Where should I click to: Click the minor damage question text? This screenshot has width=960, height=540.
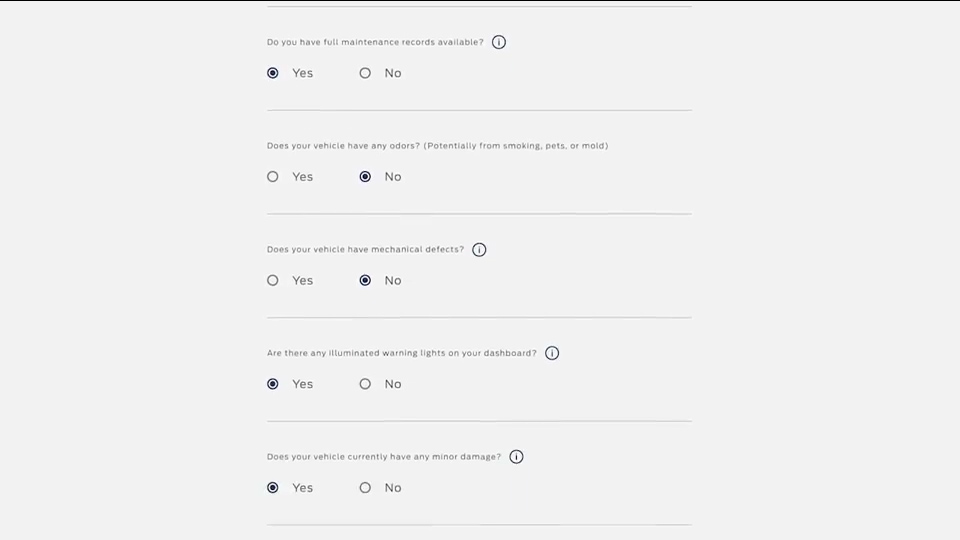[x=384, y=457]
